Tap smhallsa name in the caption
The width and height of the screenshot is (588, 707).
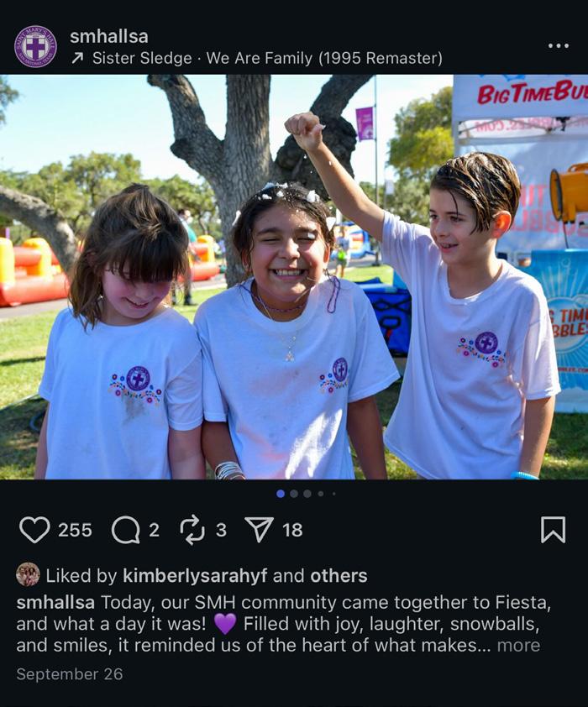pyautogui.click(x=55, y=602)
